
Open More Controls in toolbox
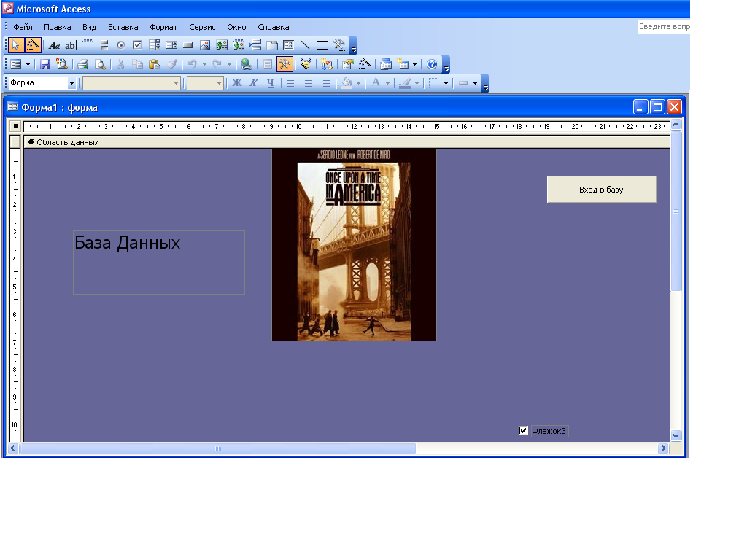coord(339,45)
